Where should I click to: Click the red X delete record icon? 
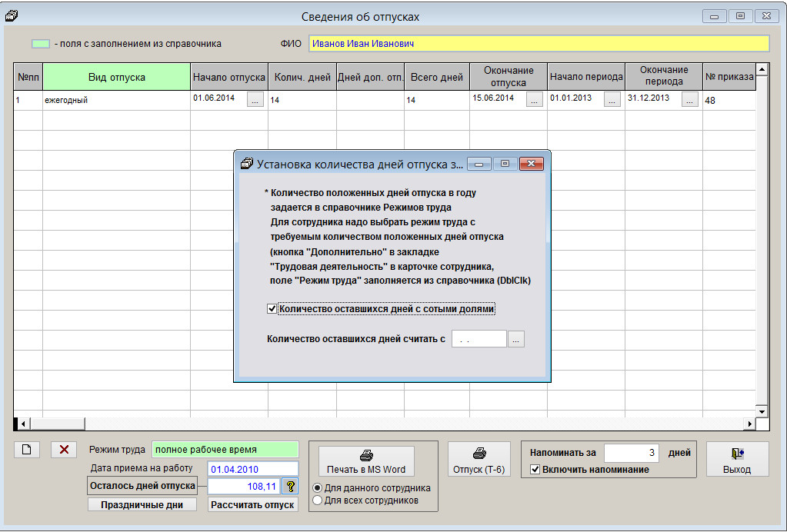click(64, 450)
